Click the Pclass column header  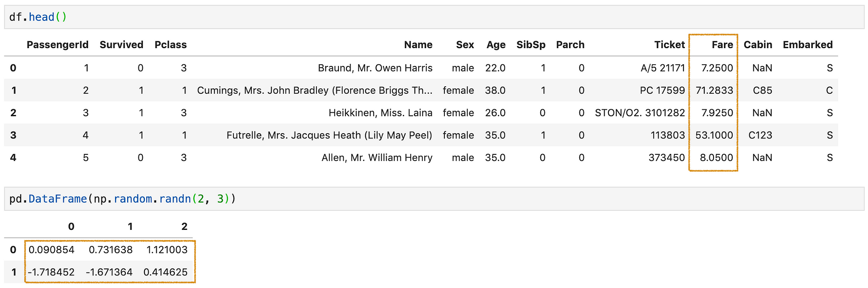pos(171,45)
